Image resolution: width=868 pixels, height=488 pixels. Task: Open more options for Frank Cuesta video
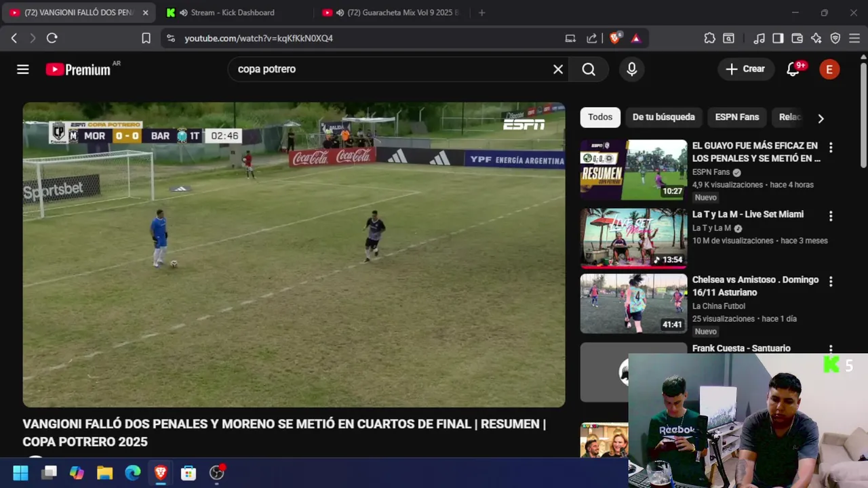[x=831, y=348]
